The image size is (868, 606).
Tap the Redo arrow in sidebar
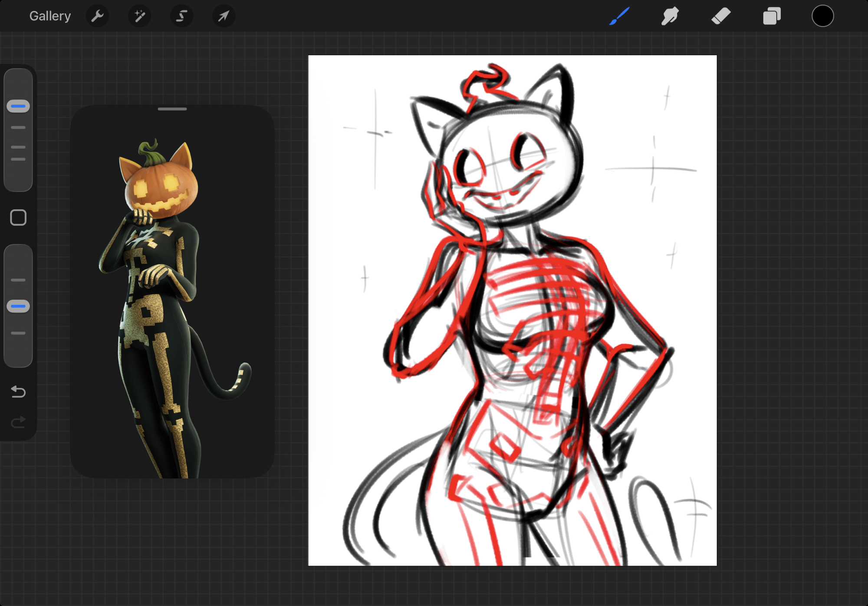18,422
